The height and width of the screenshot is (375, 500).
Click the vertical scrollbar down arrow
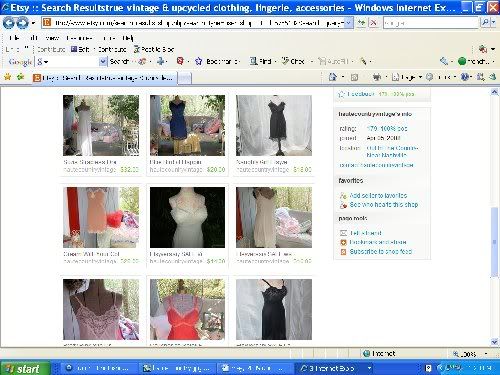click(495, 342)
